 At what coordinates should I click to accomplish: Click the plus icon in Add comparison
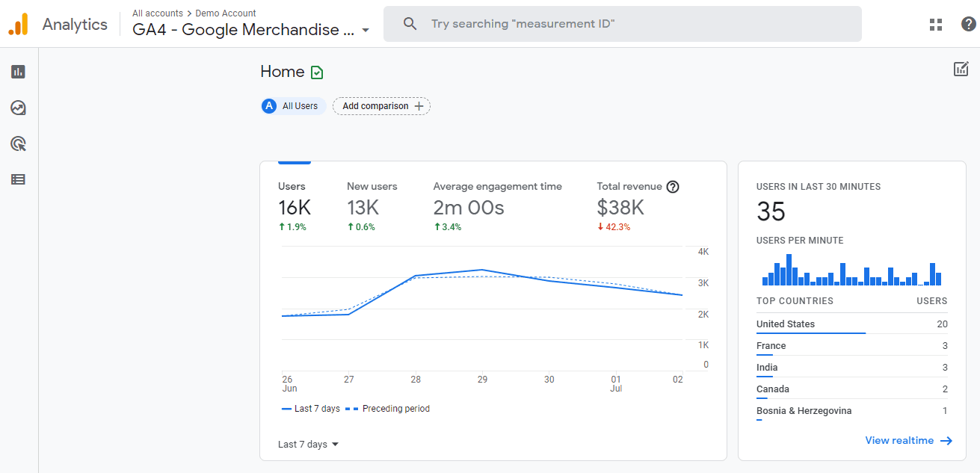[419, 106]
